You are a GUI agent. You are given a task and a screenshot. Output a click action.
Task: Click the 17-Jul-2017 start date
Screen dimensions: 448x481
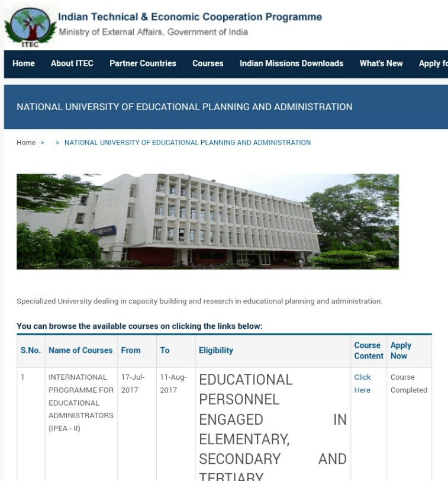coord(133,383)
